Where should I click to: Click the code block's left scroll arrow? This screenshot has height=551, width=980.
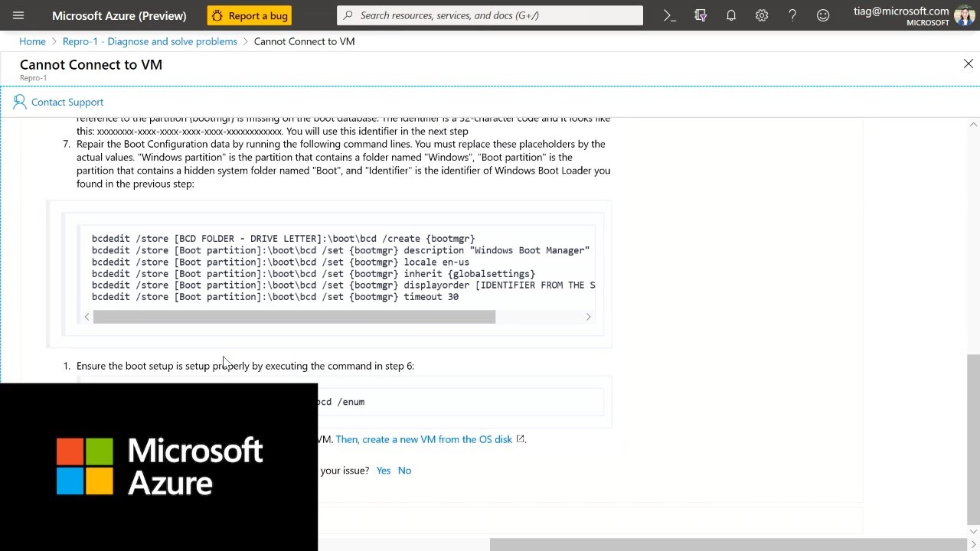[87, 317]
